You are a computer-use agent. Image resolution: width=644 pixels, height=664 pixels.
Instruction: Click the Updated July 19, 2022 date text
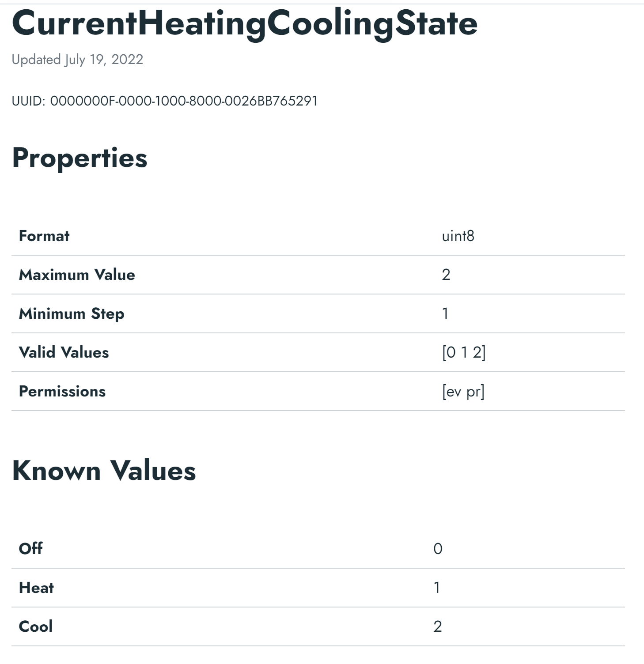click(77, 60)
